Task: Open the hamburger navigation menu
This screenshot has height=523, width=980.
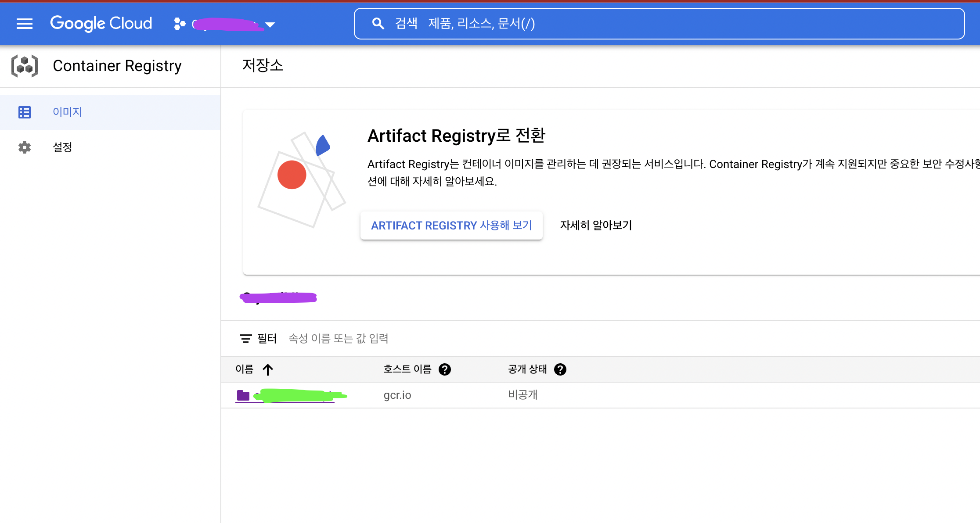Action: click(x=25, y=24)
